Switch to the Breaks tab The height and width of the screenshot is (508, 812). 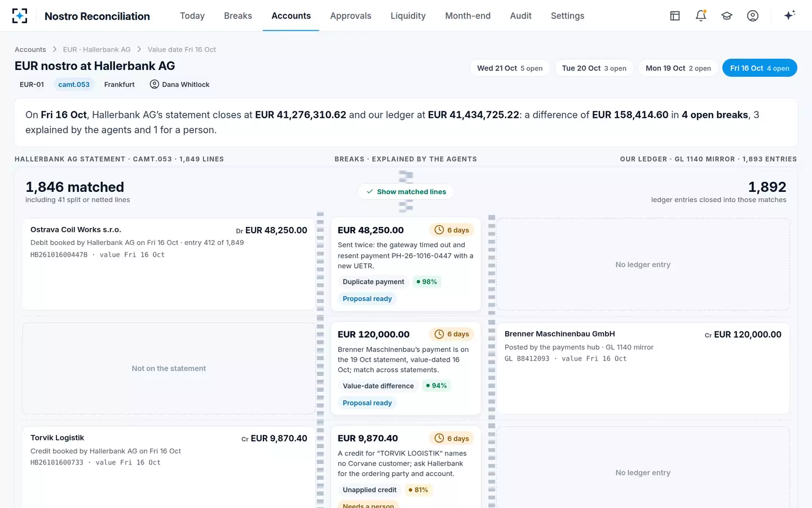[238, 16]
